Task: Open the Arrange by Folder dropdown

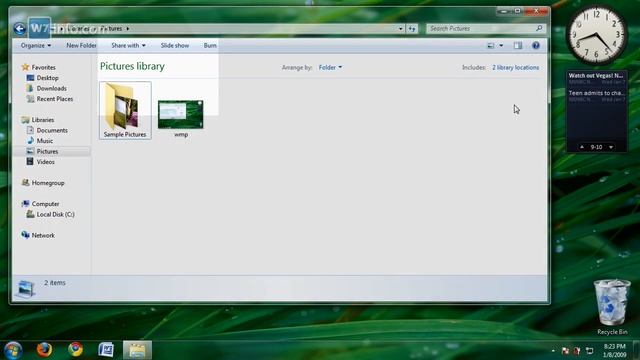Action: coord(330,67)
